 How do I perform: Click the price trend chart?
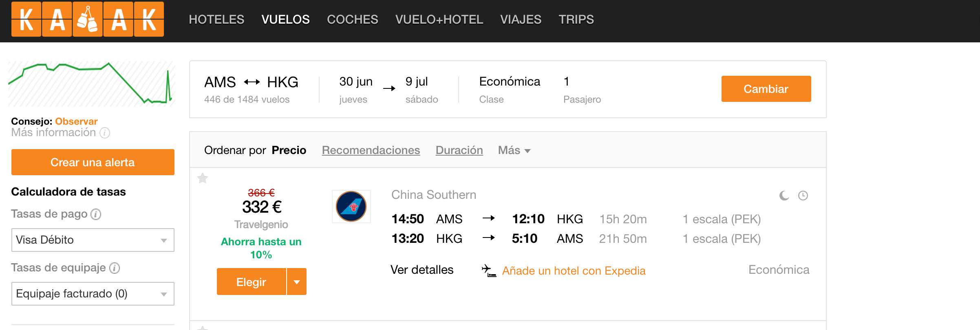(x=92, y=84)
